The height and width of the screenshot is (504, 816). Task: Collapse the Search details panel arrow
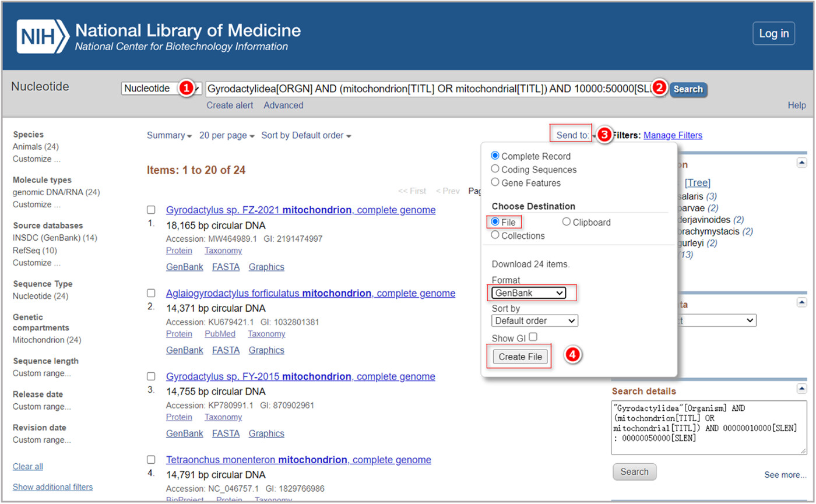click(802, 389)
